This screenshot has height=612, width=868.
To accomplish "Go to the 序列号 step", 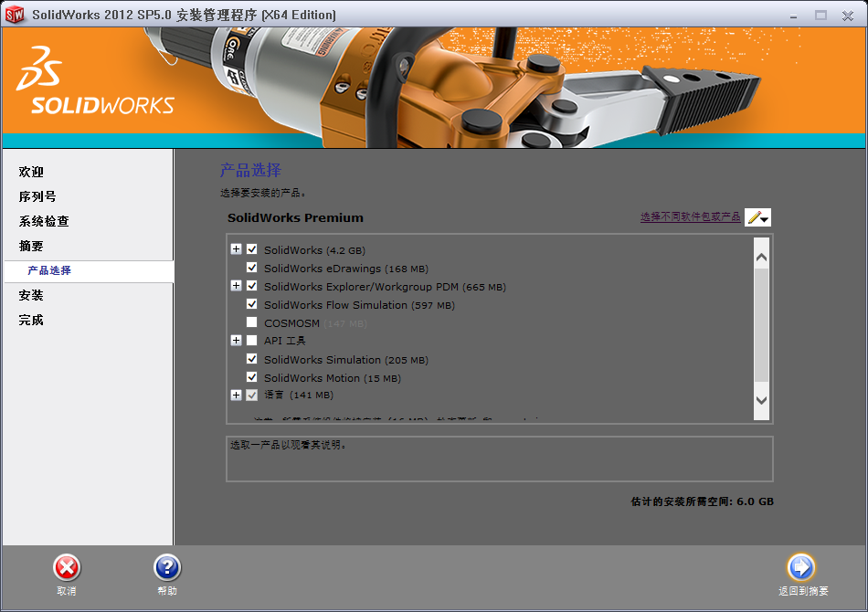I will (37, 197).
